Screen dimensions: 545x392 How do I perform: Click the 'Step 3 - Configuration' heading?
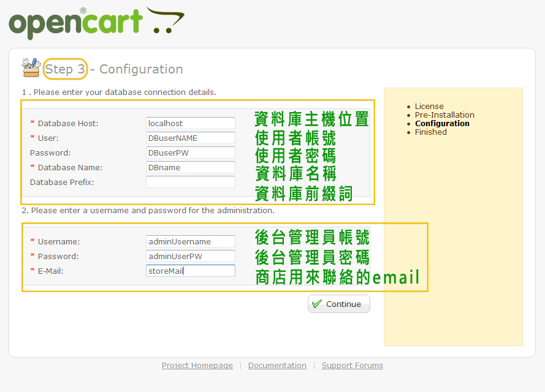(x=114, y=69)
